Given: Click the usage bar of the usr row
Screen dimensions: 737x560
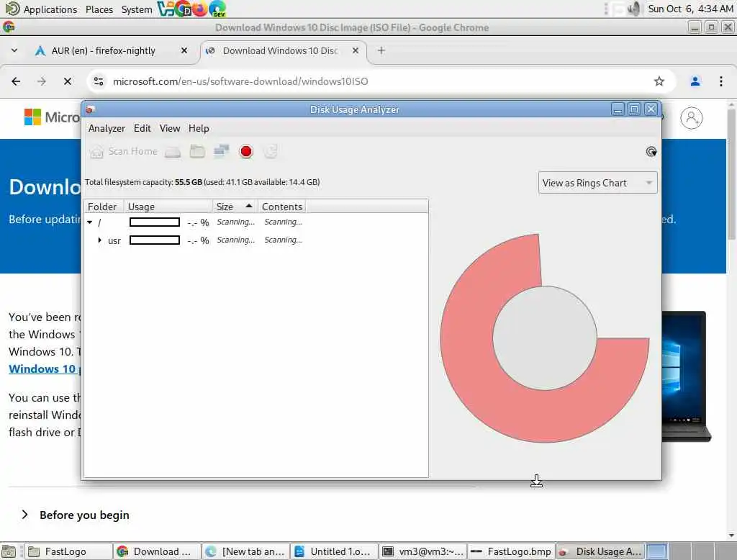Looking at the screenshot, I should pyautogui.click(x=155, y=240).
